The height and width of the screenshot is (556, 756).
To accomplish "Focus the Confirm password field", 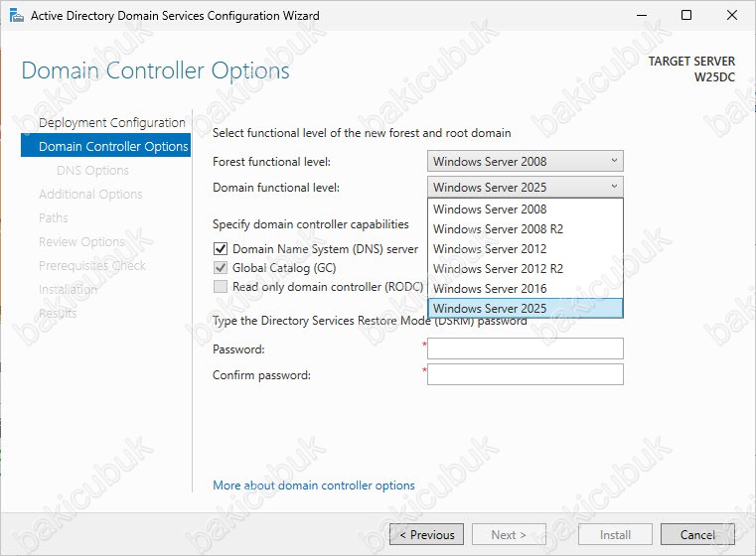I will 526,374.
